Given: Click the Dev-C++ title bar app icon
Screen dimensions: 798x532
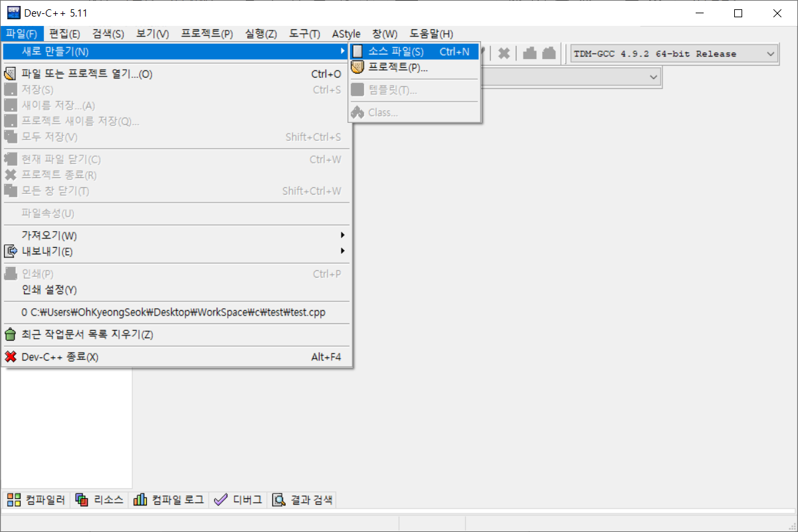Looking at the screenshot, I should [13, 13].
